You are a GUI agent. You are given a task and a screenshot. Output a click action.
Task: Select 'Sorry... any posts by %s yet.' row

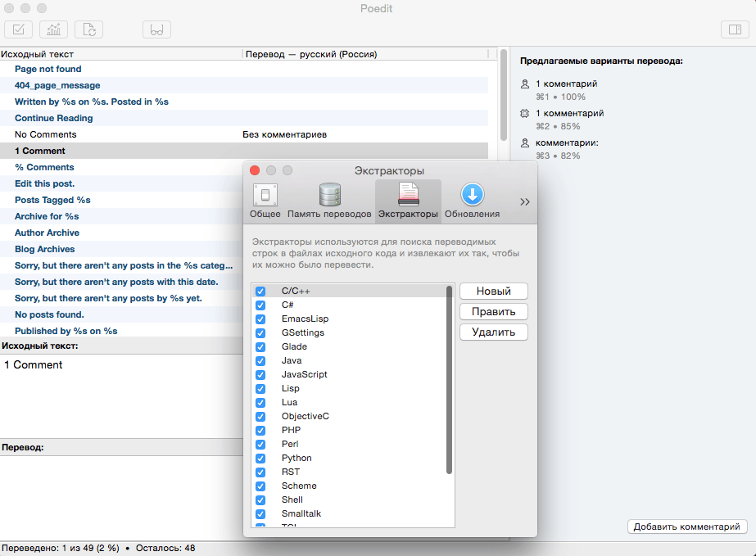pos(121,299)
